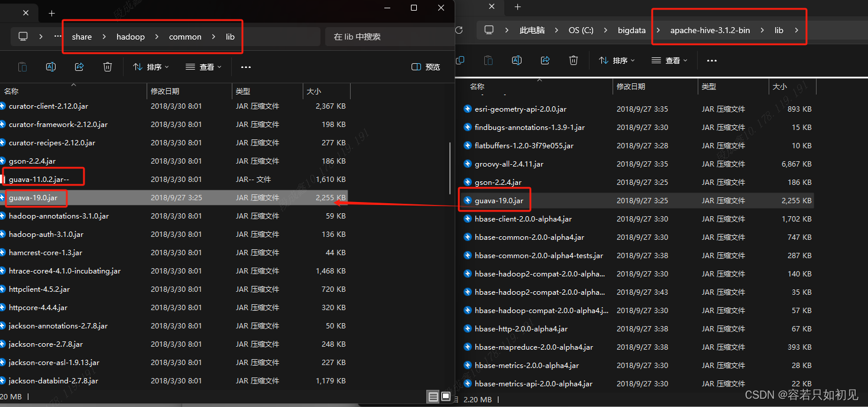The width and height of the screenshot is (868, 407).
Task: Open more options ellipsis in hadoop lib toolbar
Action: 246,67
